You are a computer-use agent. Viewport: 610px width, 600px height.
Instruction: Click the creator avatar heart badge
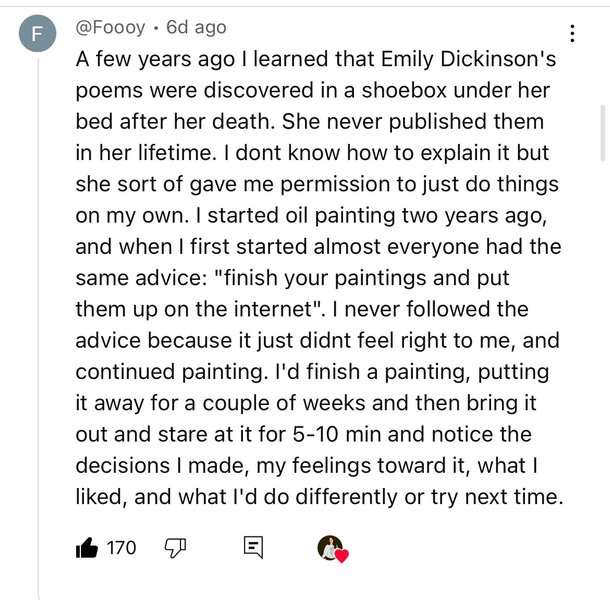(330, 547)
